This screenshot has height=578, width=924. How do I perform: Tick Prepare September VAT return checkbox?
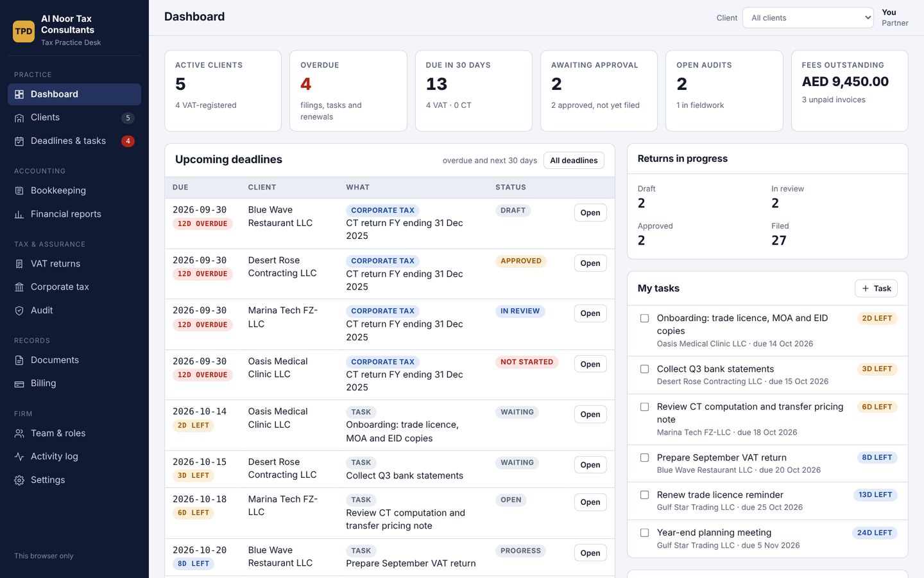[x=644, y=458]
